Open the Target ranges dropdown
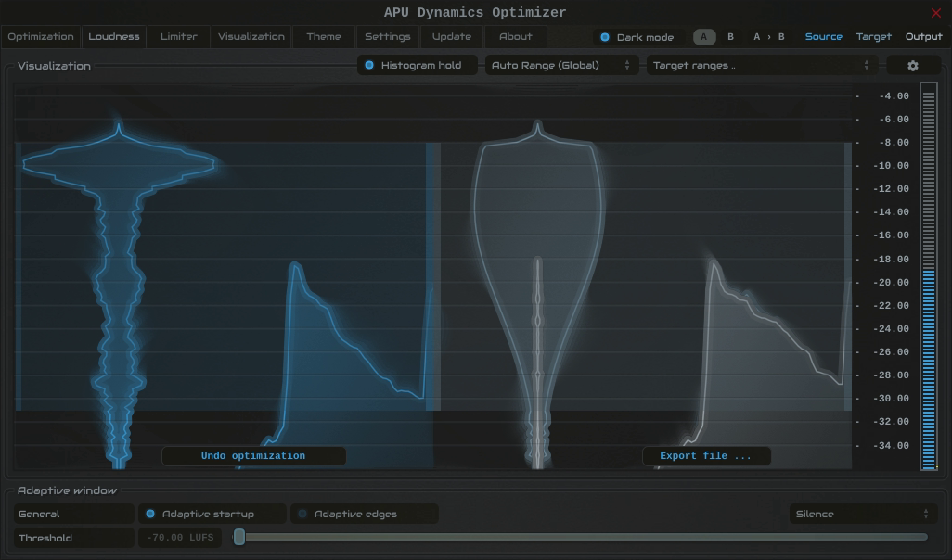The height and width of the screenshot is (560, 952). 762,66
